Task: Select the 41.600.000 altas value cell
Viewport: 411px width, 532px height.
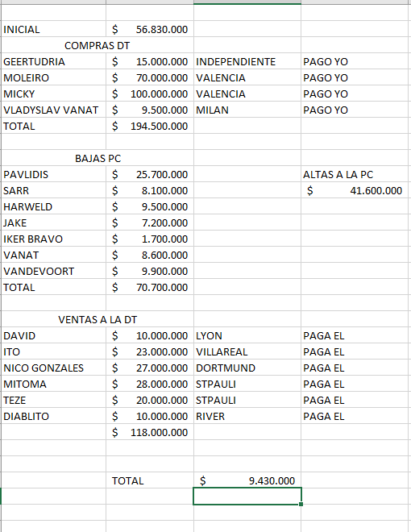Action: 355,190
